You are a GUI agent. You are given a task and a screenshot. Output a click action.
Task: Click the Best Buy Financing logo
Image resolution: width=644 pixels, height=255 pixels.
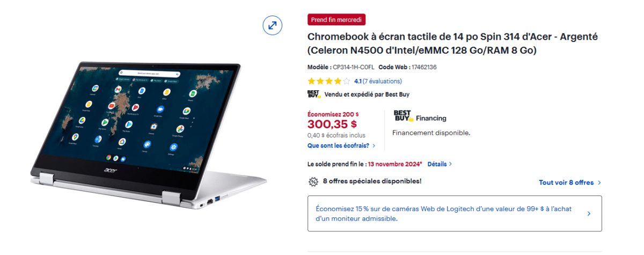[402, 115]
